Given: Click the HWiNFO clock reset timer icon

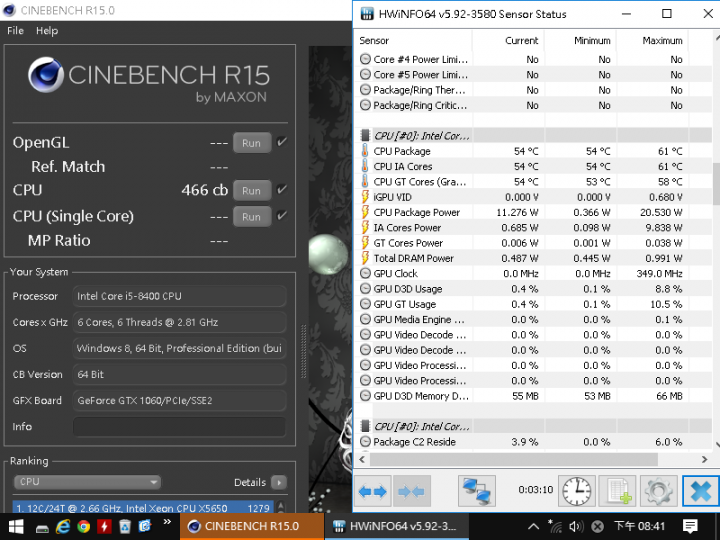Looking at the screenshot, I should point(577,491).
